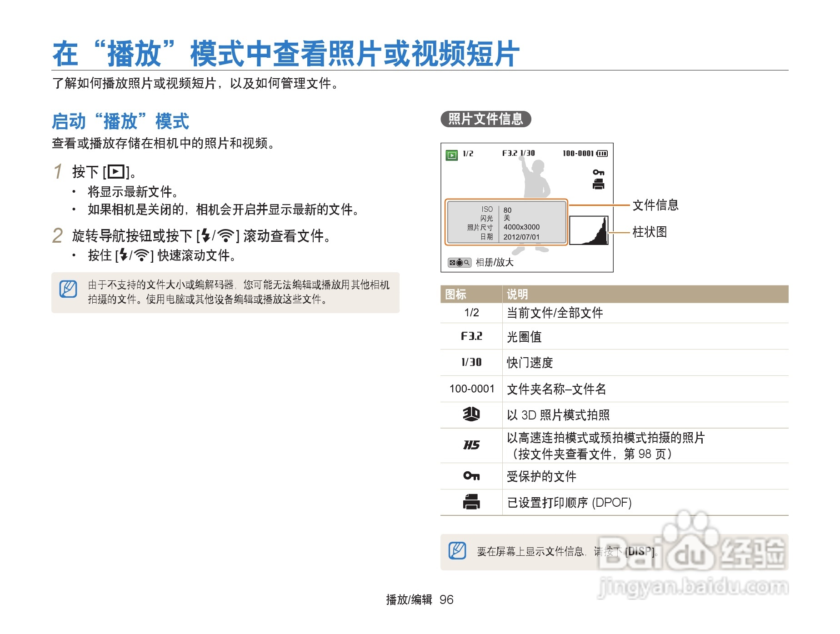Click the '100-0001' table cell
Viewport: 840px width, 634px height.
coord(471,389)
